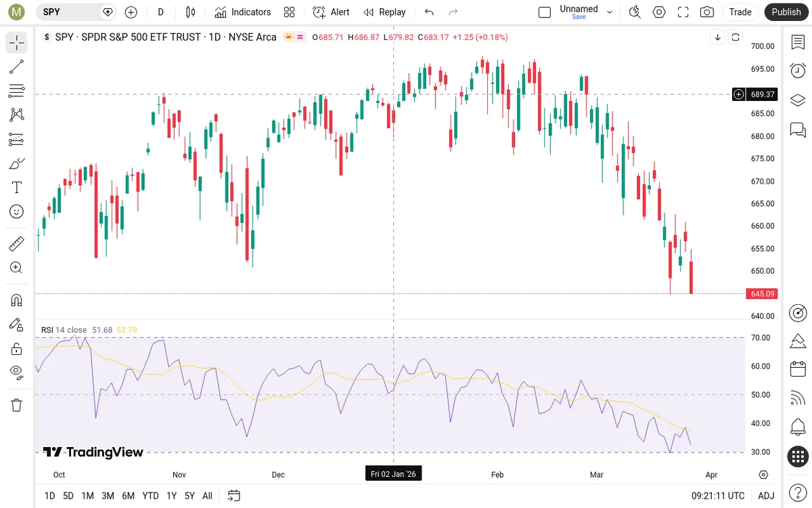812x508 pixels.
Task: Open timezone menu 09:21:11 UTC
Action: click(x=718, y=496)
